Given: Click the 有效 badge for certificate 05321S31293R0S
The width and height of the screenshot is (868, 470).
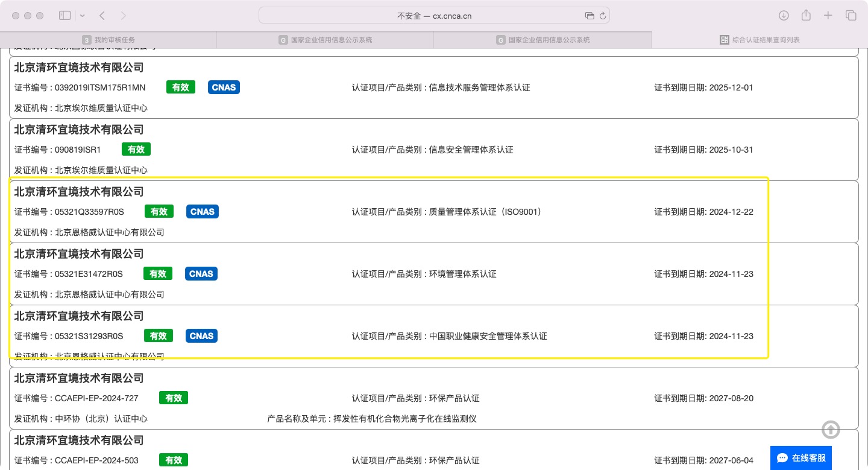Looking at the screenshot, I should (x=159, y=336).
